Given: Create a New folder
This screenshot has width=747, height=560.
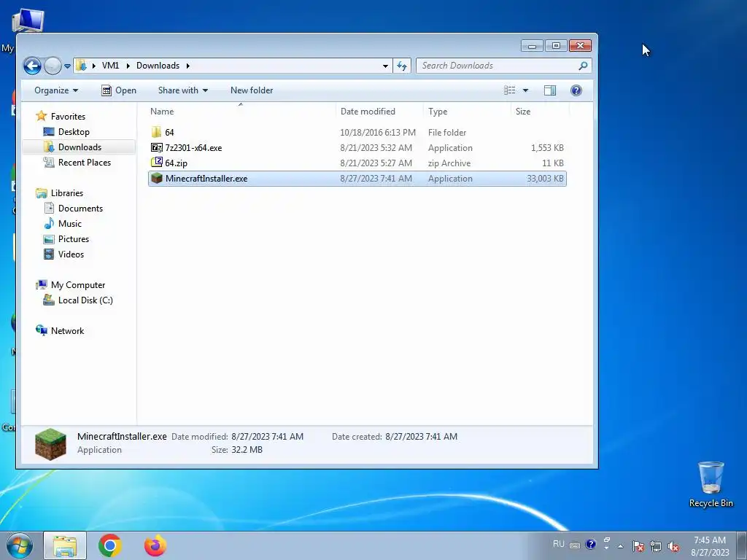Looking at the screenshot, I should [252, 90].
